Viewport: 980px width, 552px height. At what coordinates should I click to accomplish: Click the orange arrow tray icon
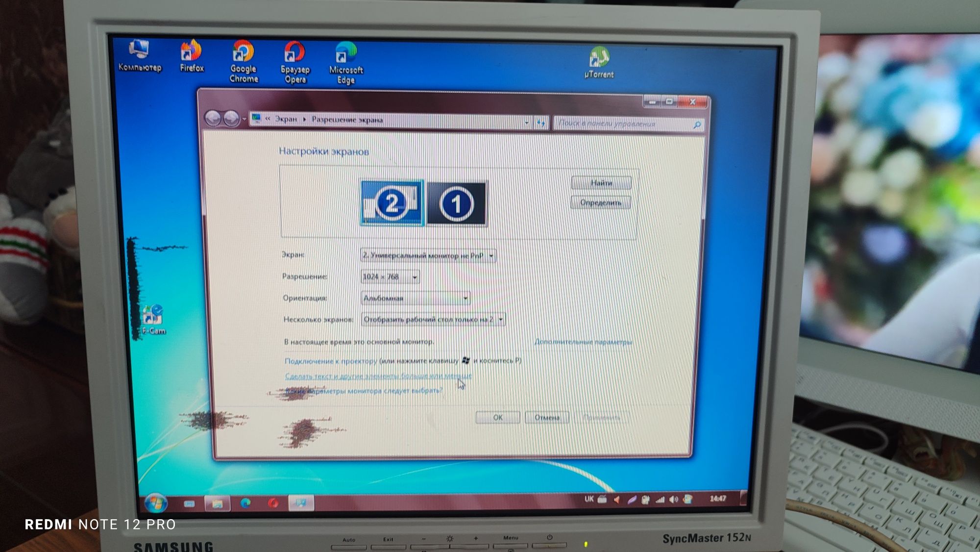(617, 500)
